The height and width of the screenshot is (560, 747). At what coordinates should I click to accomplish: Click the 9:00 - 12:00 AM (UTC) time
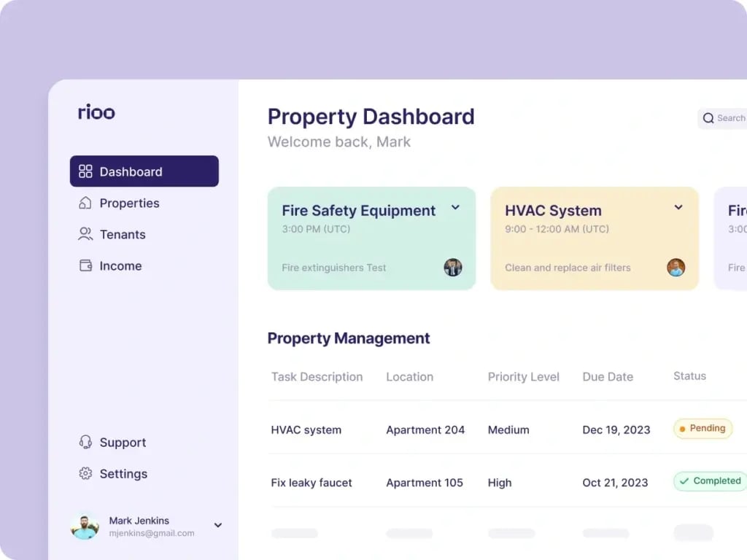pos(557,229)
